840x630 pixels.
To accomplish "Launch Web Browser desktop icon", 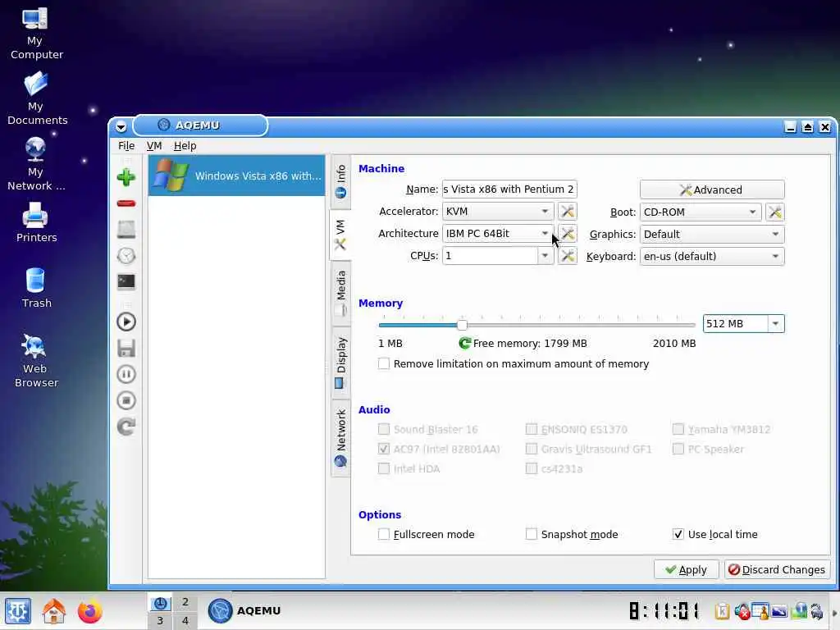I will [36, 361].
